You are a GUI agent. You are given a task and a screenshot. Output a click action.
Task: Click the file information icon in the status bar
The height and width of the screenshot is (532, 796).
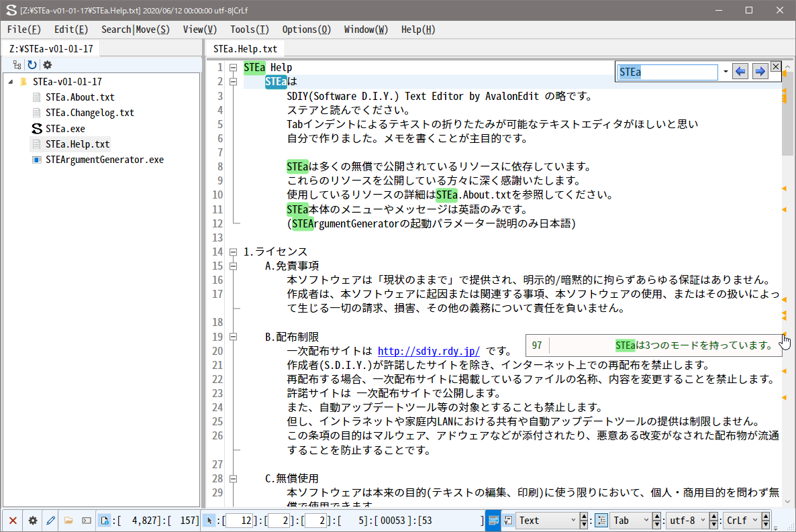coord(105,521)
